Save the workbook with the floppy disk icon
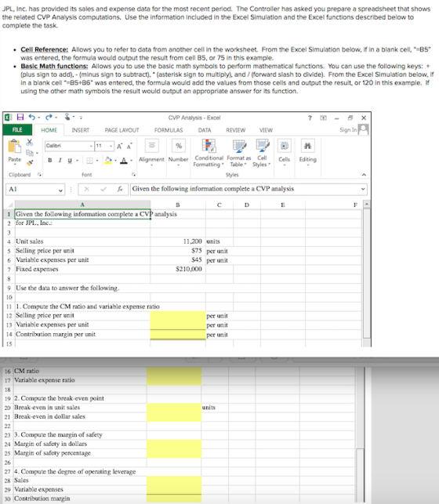This screenshot has height=504, width=439. [x=20, y=118]
